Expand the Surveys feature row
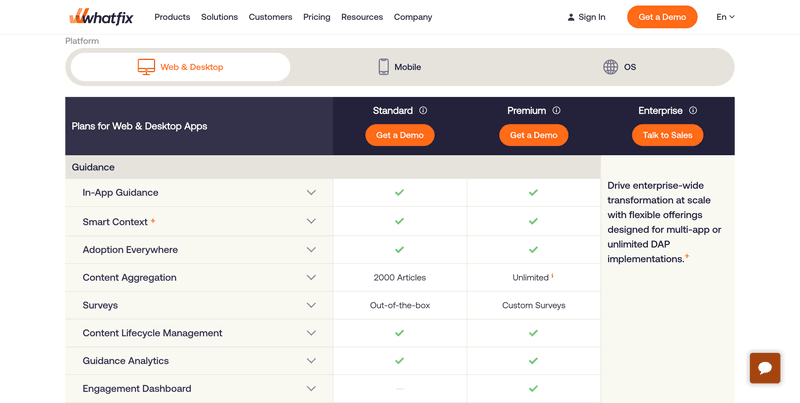Viewport: 800px width, 403px height. (x=311, y=305)
